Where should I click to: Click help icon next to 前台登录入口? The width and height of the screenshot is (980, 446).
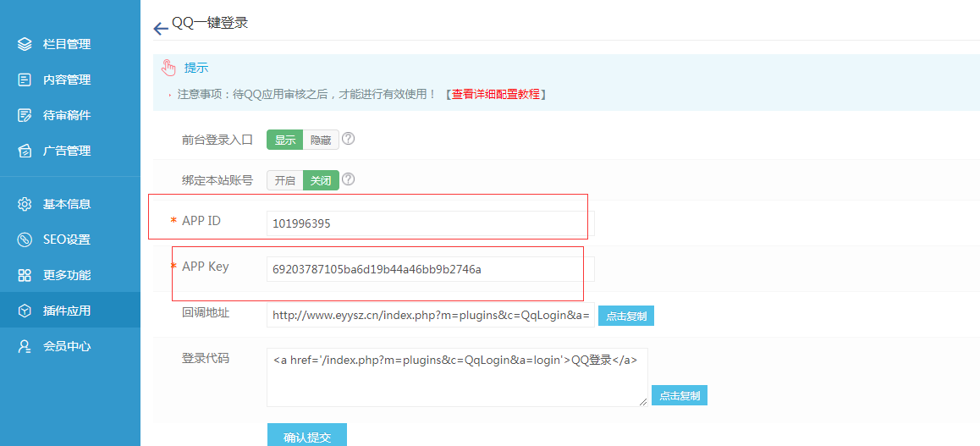[x=348, y=139]
